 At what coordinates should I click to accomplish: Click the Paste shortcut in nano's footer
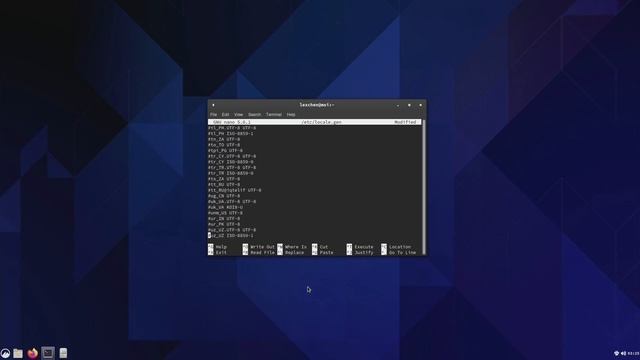[322, 253]
